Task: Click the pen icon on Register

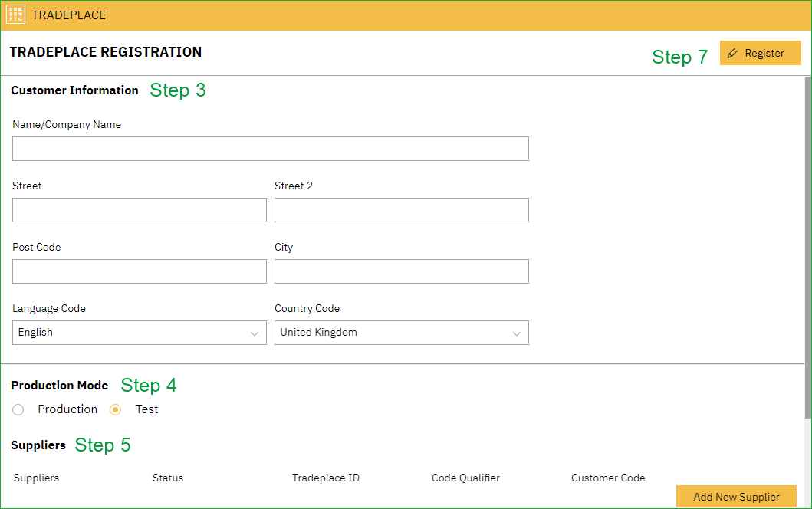Action: [x=733, y=54]
